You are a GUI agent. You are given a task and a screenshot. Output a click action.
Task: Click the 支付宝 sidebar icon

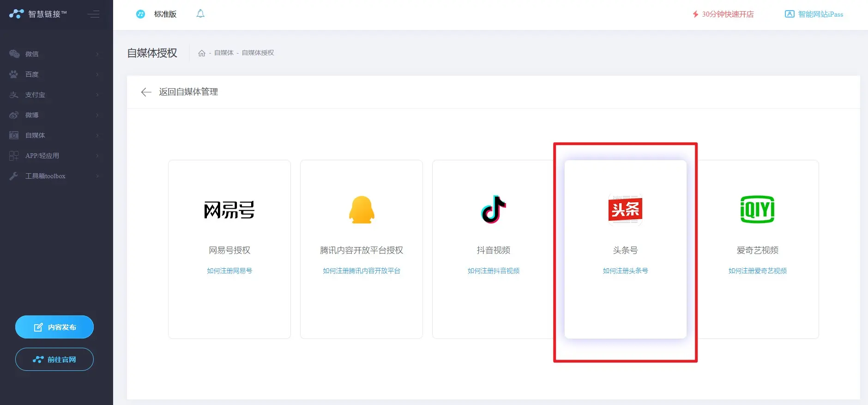point(14,95)
